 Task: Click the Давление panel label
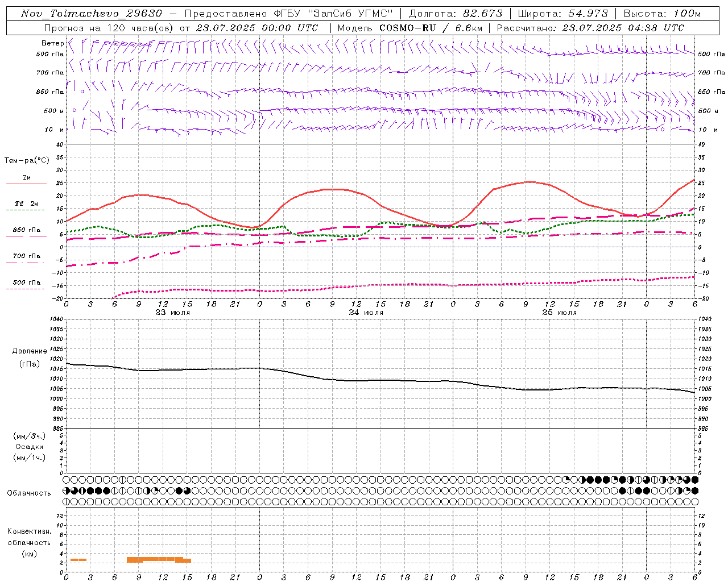(x=30, y=351)
